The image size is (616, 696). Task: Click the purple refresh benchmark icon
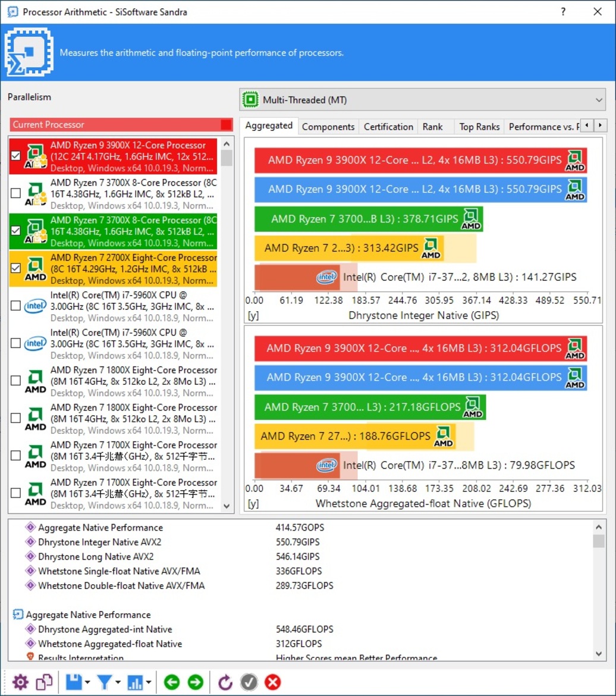(x=225, y=682)
